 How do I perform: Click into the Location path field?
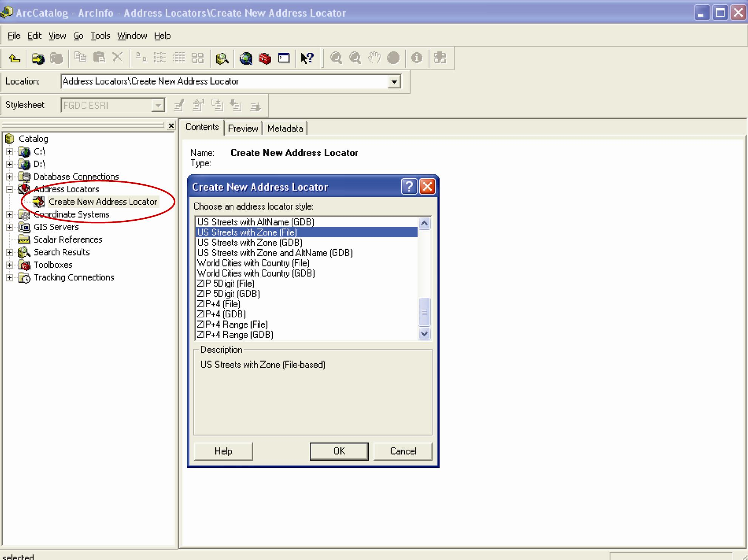pyautogui.click(x=225, y=82)
